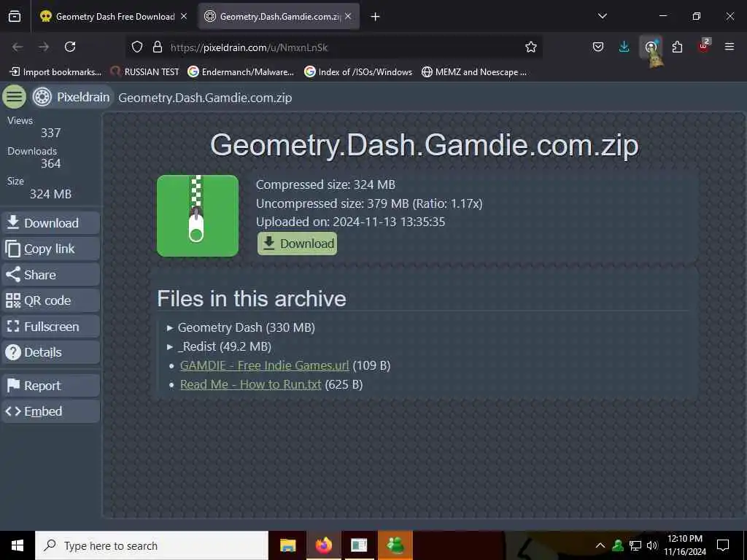Click the green zip archive thumbnail

[198, 216]
